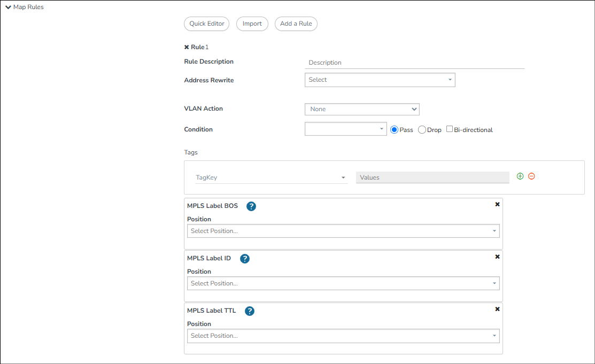Remove the MPLS Label TTL criterion
Screen dimensions: 595x364
[x=497, y=309]
